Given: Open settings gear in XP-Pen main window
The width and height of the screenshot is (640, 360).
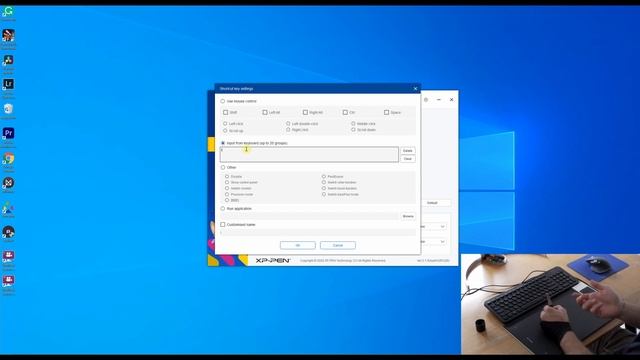Looking at the screenshot, I should [426, 100].
